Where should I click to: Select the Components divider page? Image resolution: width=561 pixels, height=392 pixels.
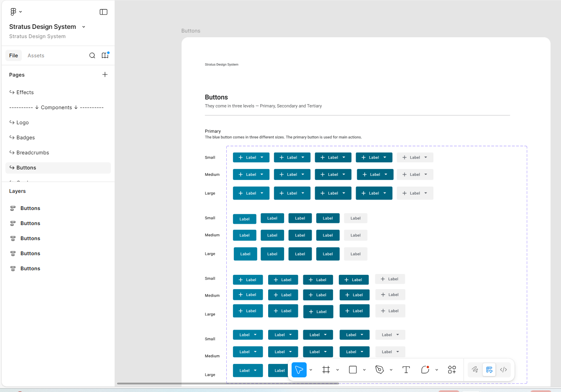point(58,108)
